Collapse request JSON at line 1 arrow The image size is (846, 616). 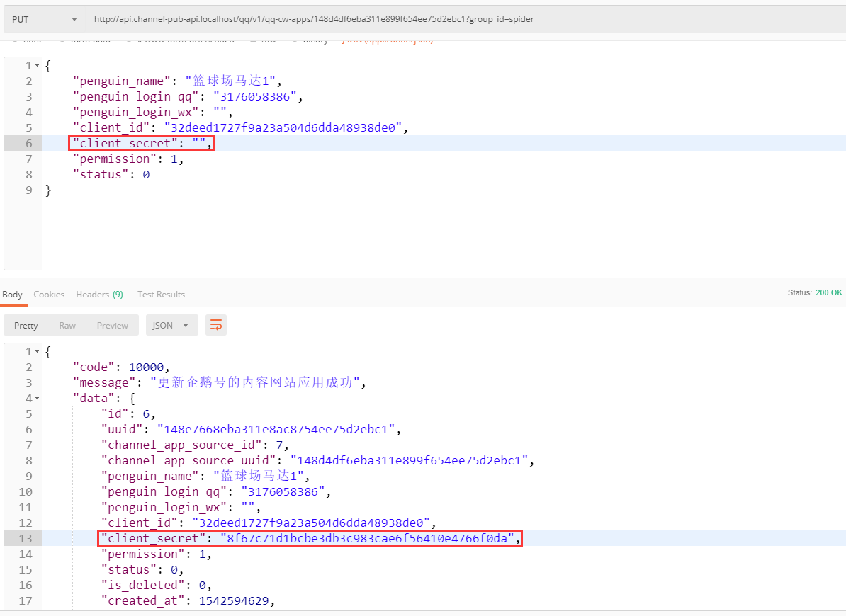(x=38, y=66)
